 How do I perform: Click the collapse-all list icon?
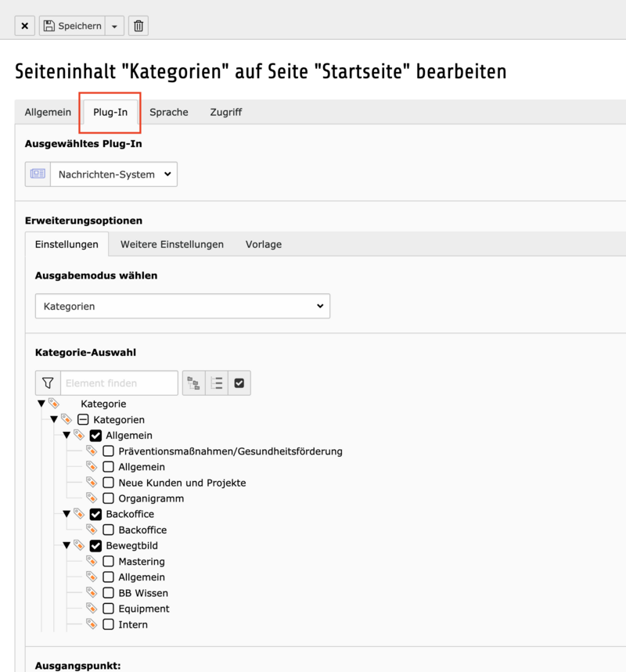(217, 383)
